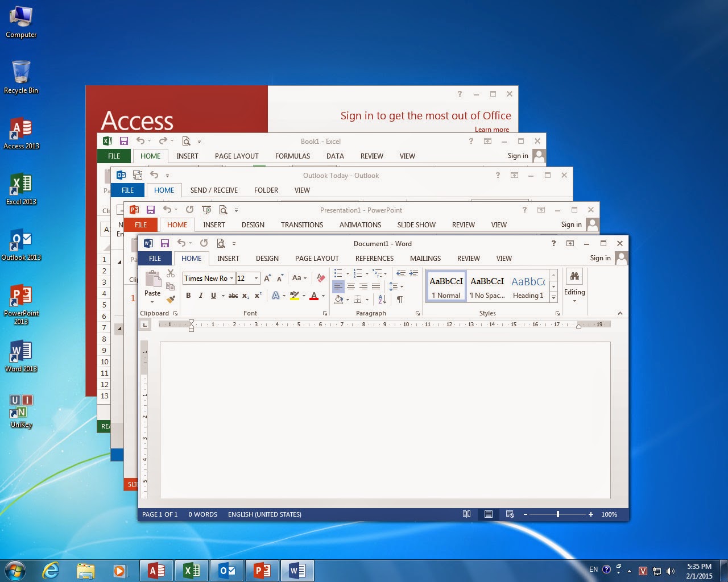Open Ribbon Display Options in Word title bar

point(570,243)
